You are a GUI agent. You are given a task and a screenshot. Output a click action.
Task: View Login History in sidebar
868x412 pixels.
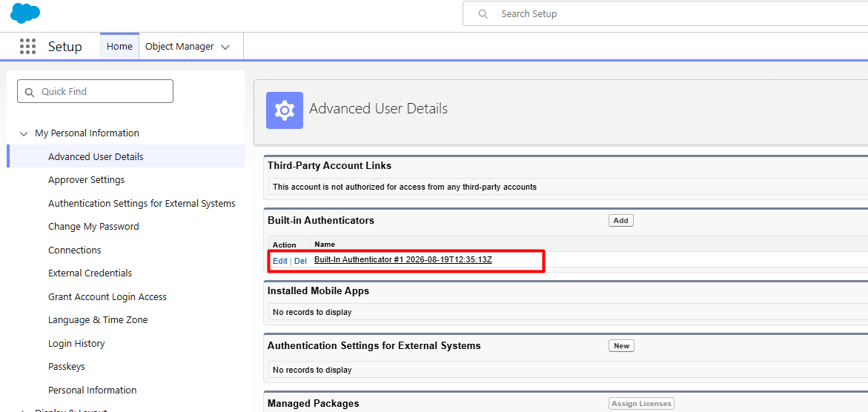[x=76, y=343]
